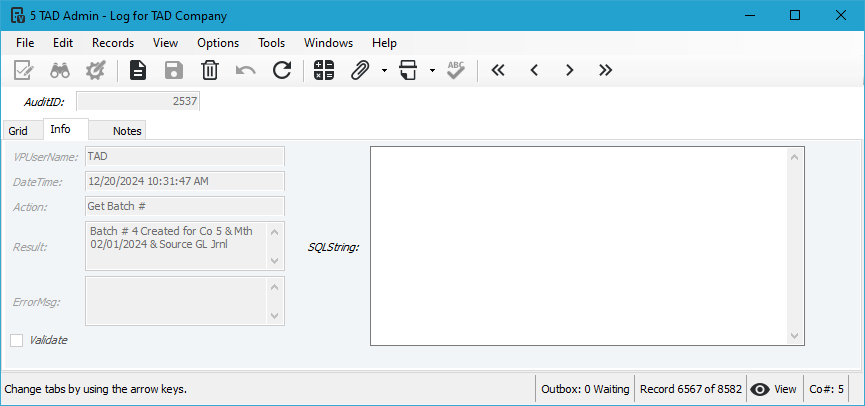The image size is (865, 406).
Task: Minimize the TAD Admin window
Action: click(x=749, y=15)
